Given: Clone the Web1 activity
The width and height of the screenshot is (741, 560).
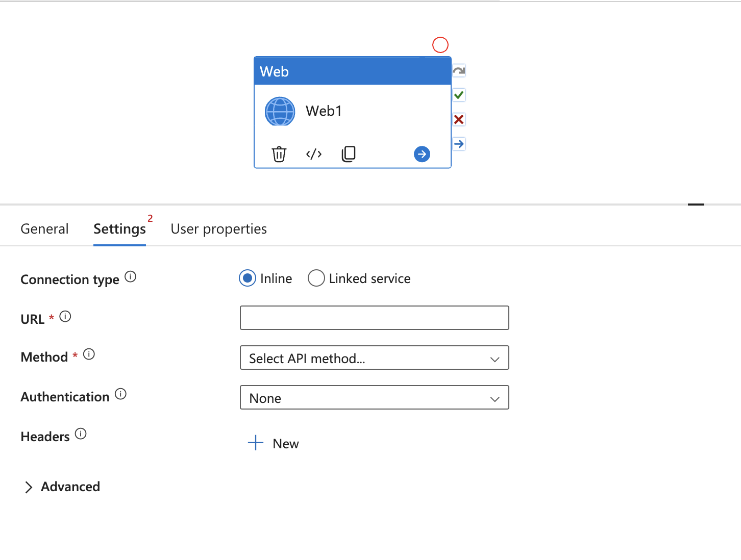Looking at the screenshot, I should pos(349,154).
